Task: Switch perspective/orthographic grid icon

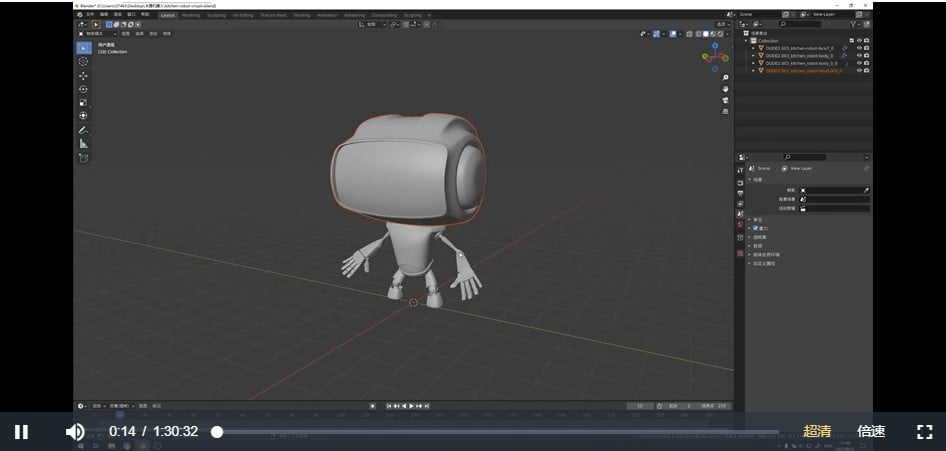Action: pyautogui.click(x=725, y=111)
